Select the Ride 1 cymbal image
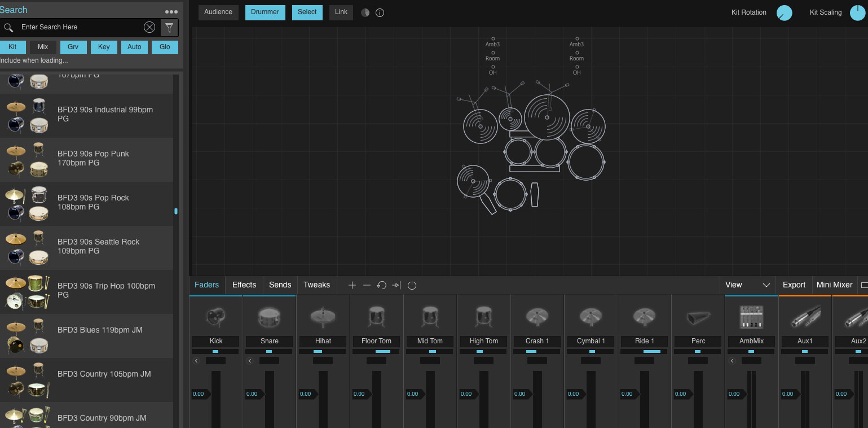The height and width of the screenshot is (428, 868). (644, 317)
